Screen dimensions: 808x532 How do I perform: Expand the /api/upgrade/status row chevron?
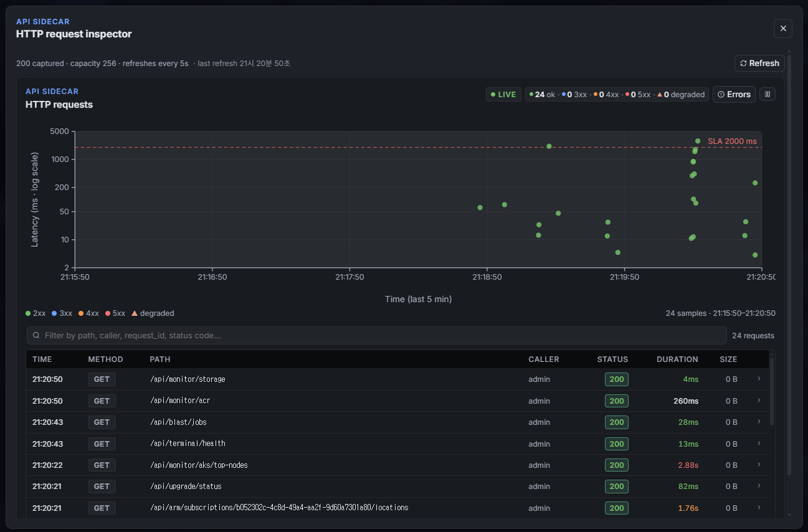(759, 486)
